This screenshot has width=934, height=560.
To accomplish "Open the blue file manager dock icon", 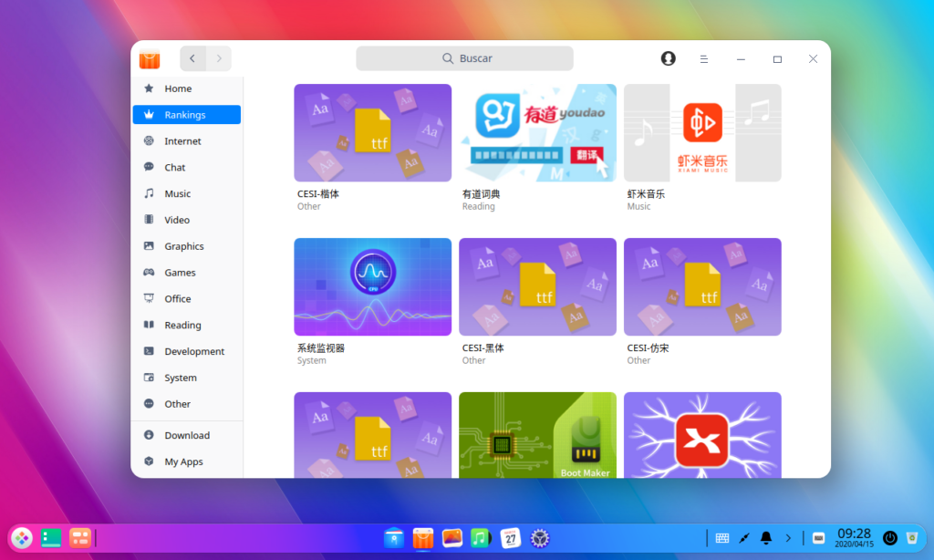I will click(394, 538).
